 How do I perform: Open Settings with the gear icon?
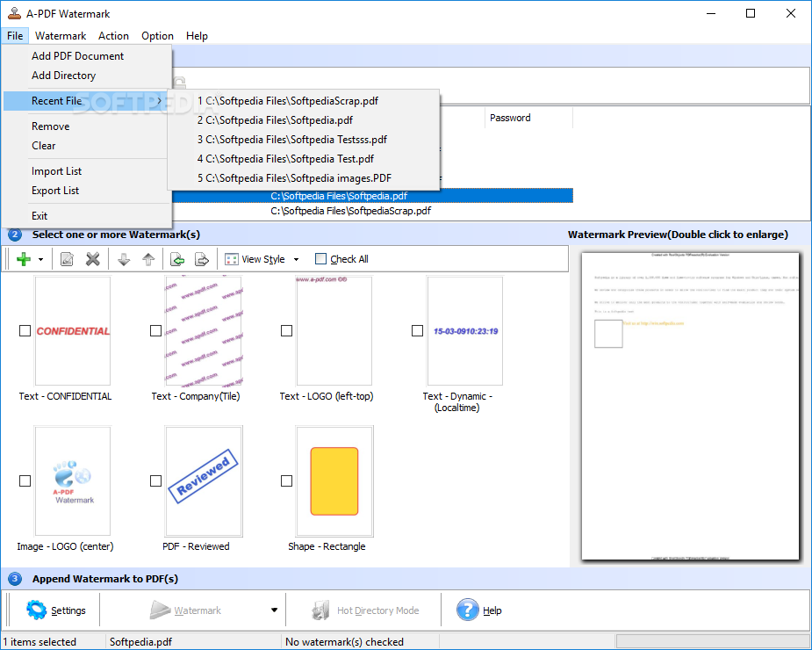click(x=36, y=610)
